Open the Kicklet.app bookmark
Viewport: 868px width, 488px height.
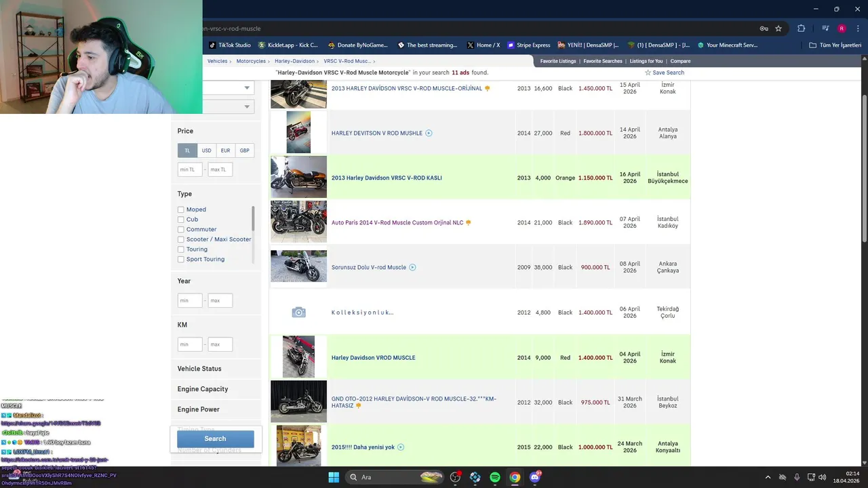click(x=286, y=45)
